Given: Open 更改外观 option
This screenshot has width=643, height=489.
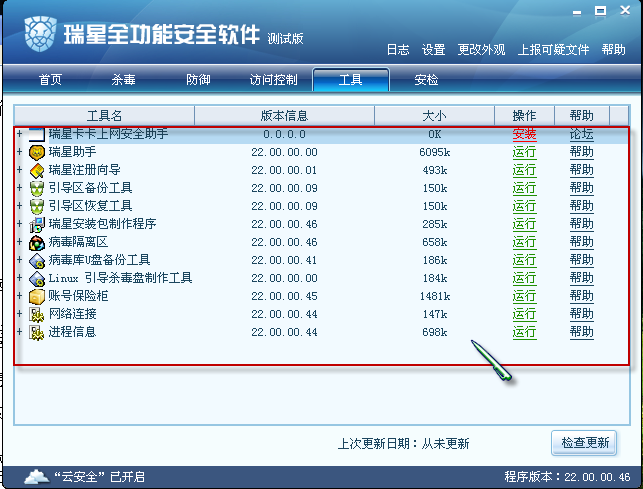Looking at the screenshot, I should pos(481,50).
